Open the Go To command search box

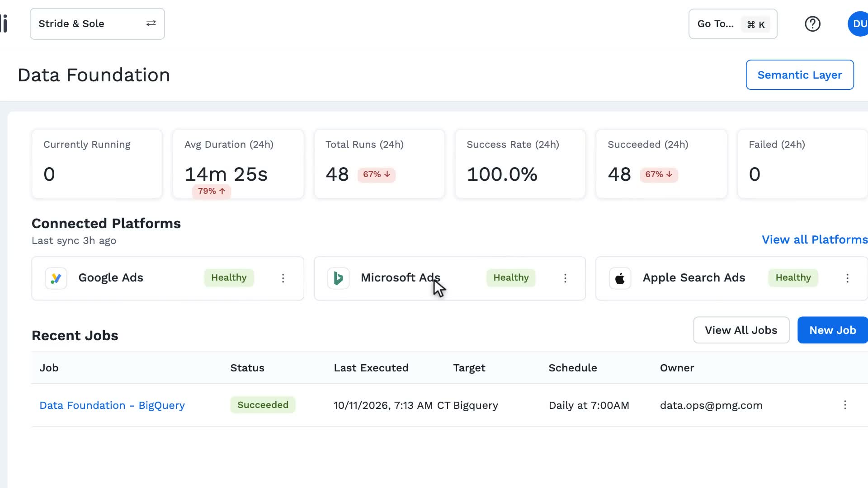point(733,24)
